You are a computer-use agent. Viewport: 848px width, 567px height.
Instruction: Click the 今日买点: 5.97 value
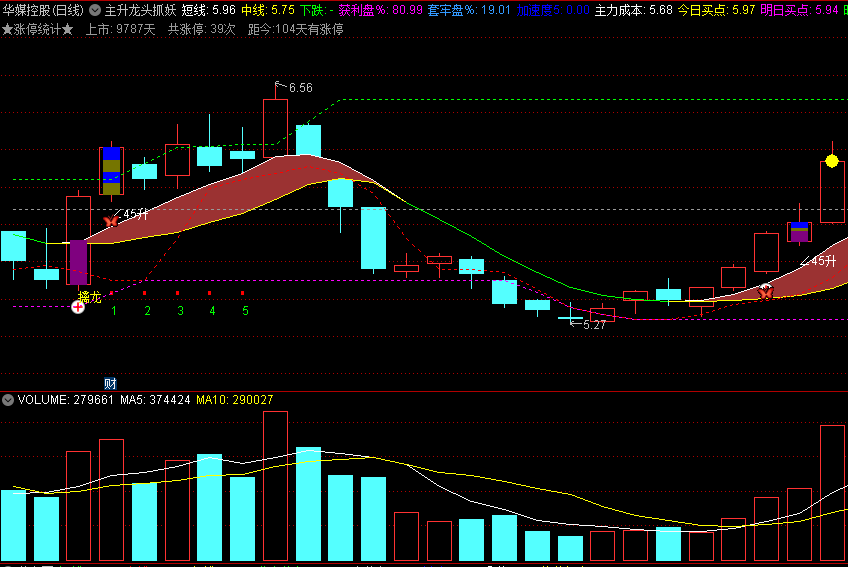[x=716, y=10]
